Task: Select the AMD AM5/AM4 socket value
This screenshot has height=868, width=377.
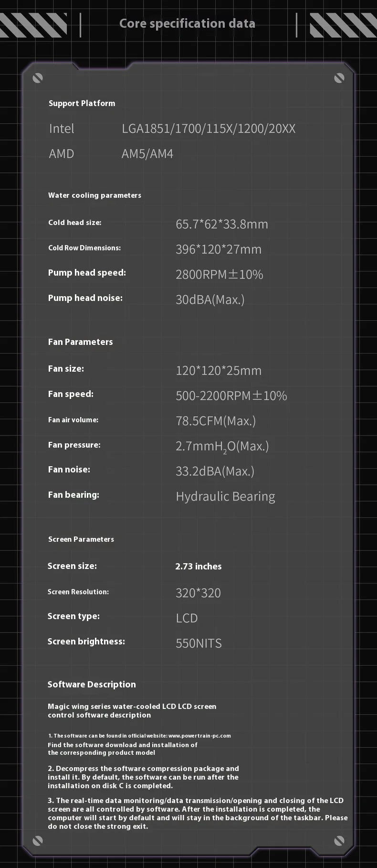Action: tap(147, 154)
